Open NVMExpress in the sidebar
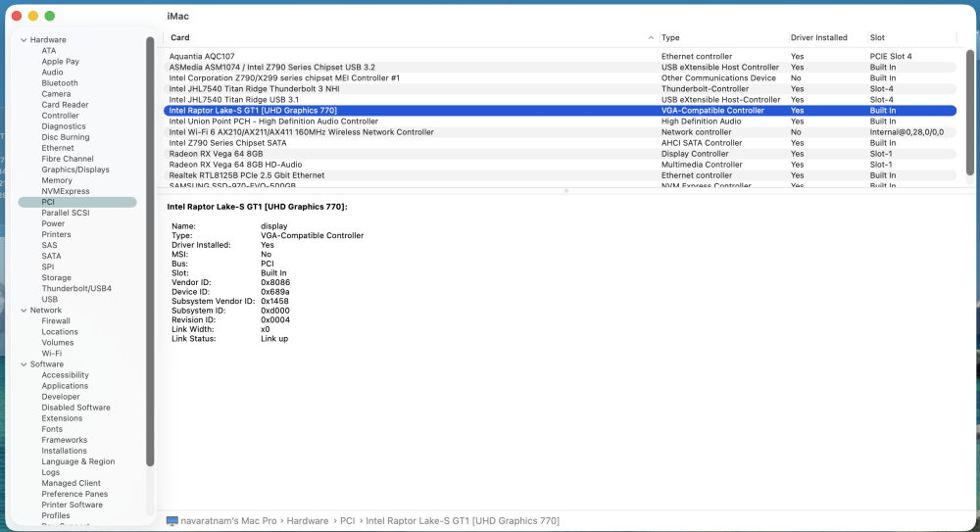Screen dimensions: 980x532 pos(65,191)
